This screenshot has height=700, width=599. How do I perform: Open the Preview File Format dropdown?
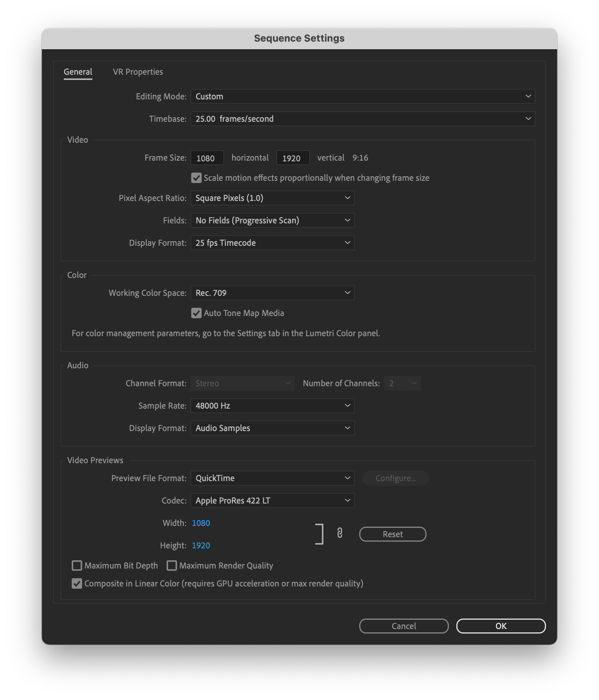coord(272,478)
